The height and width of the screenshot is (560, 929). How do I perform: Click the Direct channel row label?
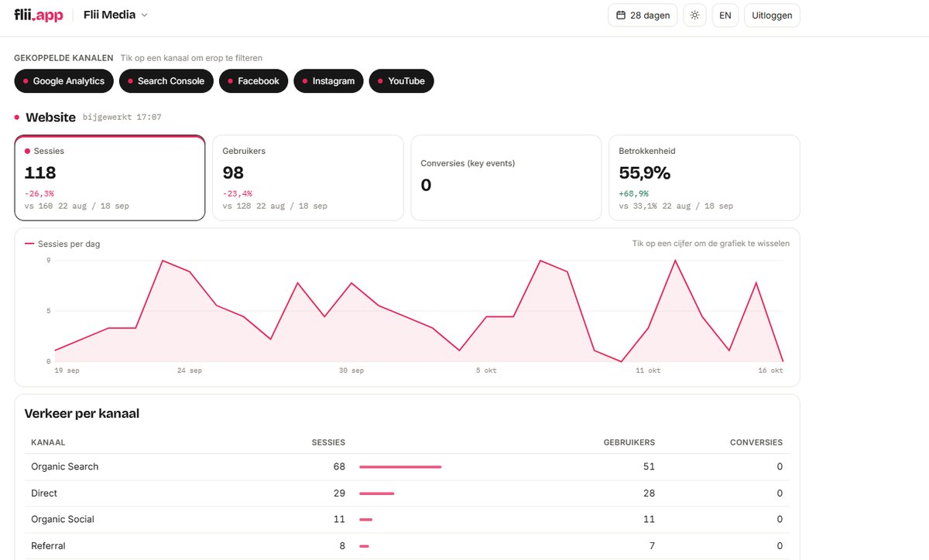point(44,493)
